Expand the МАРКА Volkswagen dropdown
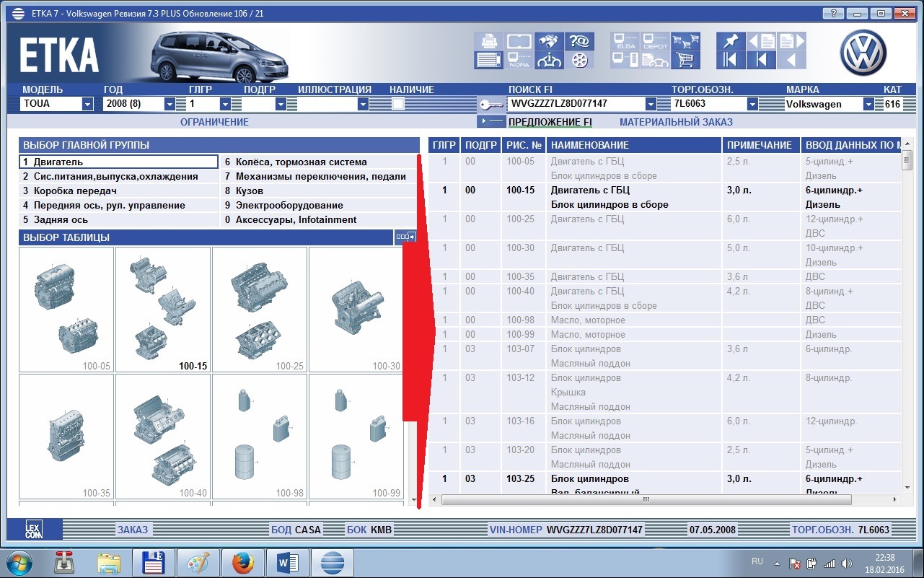Screen dimensions: 924x578 click(868, 104)
